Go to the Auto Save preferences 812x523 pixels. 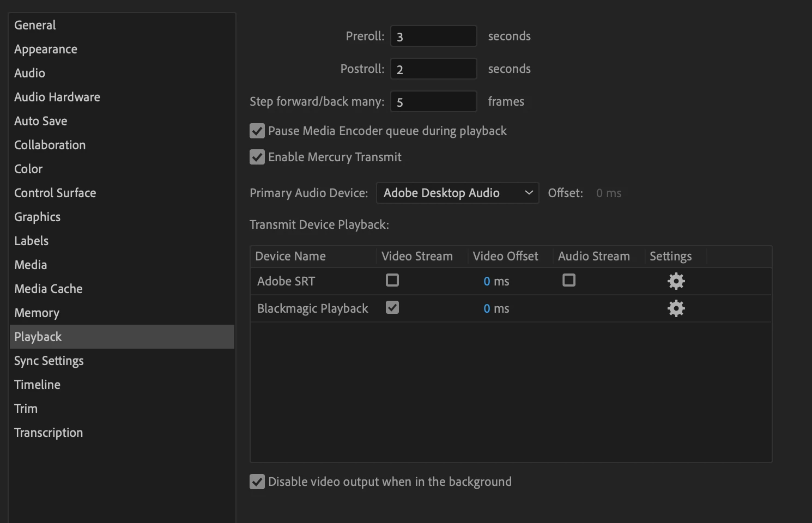[41, 121]
